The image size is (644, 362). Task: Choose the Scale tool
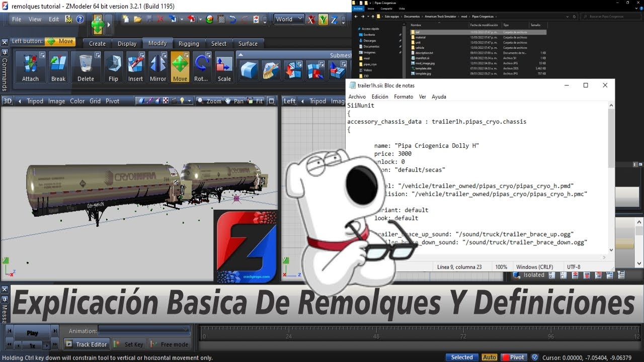coord(224,67)
